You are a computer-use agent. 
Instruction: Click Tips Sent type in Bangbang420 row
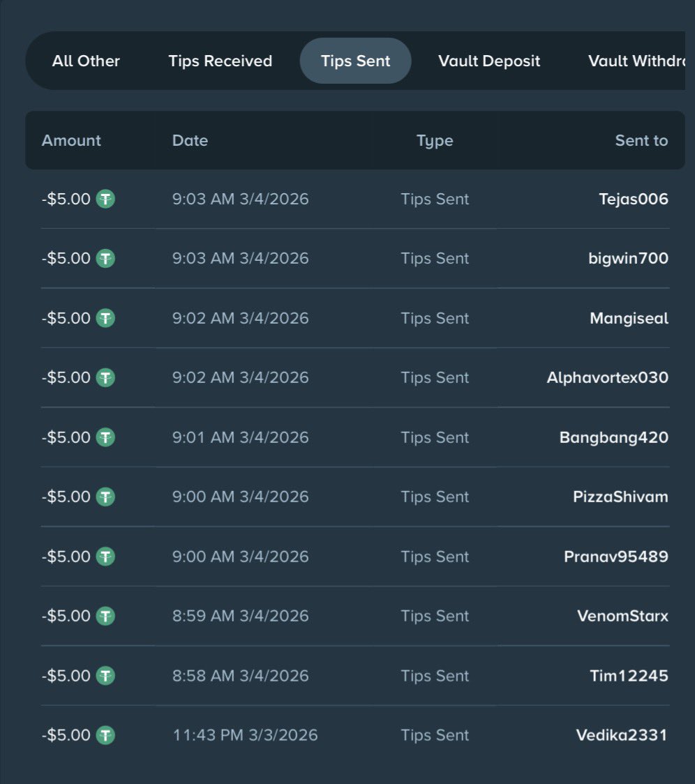coord(435,438)
